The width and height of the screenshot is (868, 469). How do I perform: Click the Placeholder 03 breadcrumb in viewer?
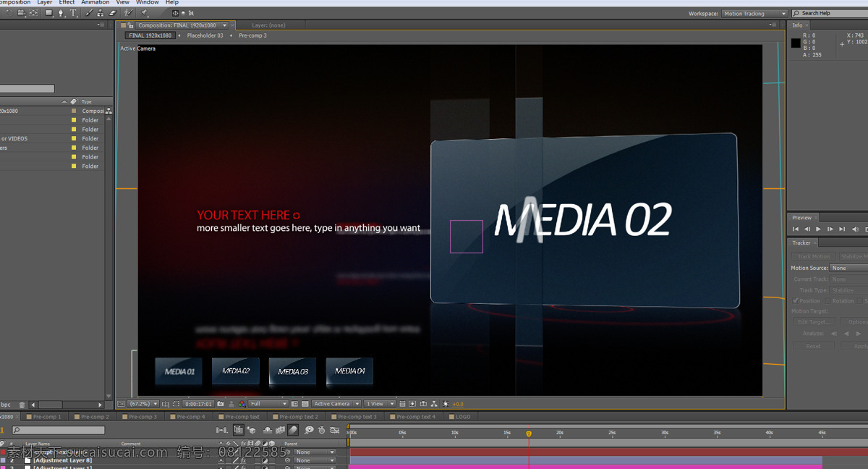pos(205,35)
